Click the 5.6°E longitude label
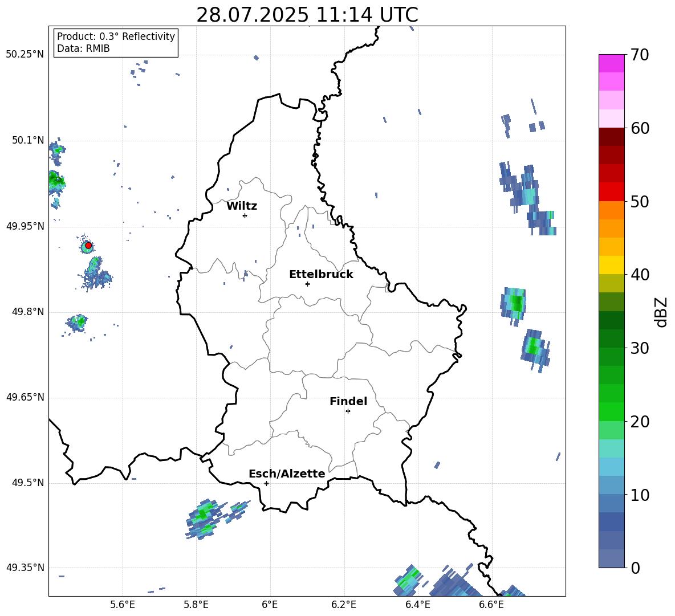 (123, 605)
